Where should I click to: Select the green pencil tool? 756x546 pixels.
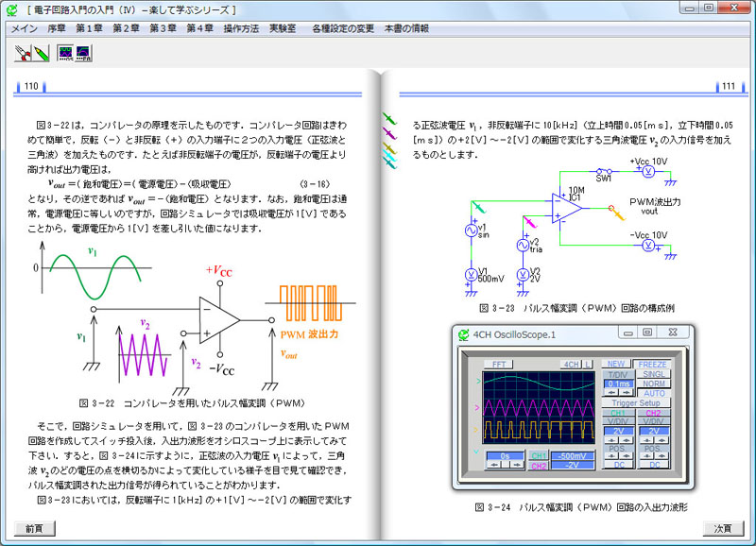(41, 53)
